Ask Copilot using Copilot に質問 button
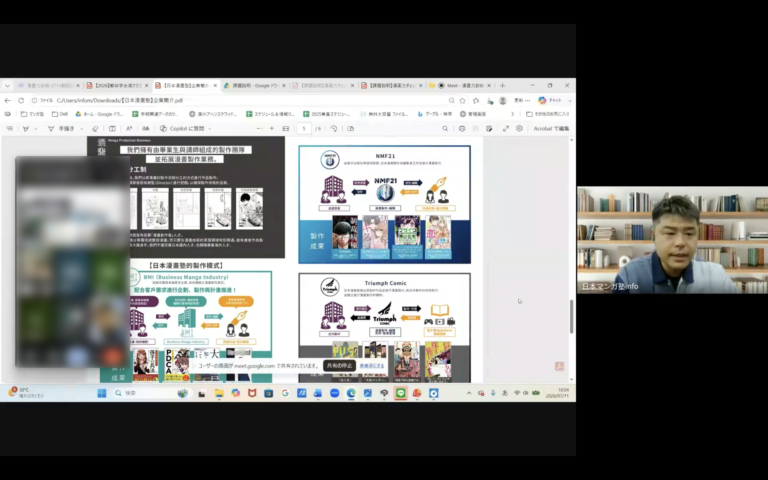 point(182,128)
